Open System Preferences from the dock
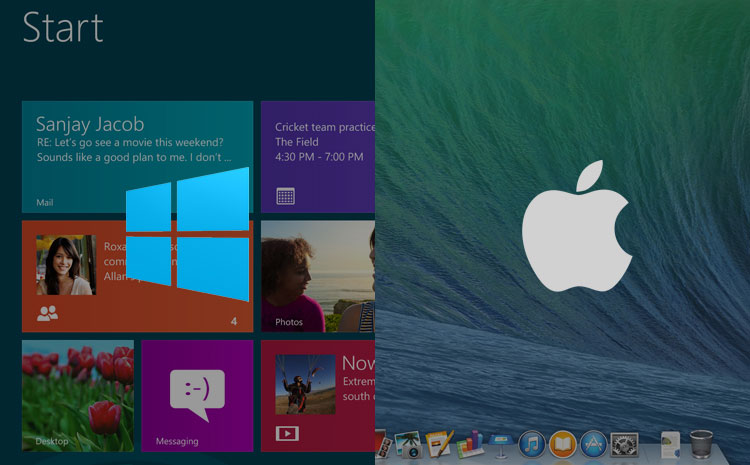Image resolution: width=750 pixels, height=465 pixels. (625, 444)
